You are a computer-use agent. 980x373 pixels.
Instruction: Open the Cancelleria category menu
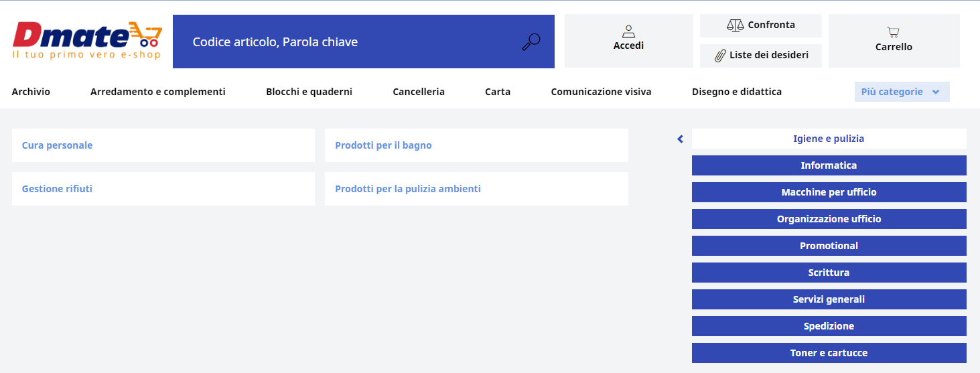point(419,92)
